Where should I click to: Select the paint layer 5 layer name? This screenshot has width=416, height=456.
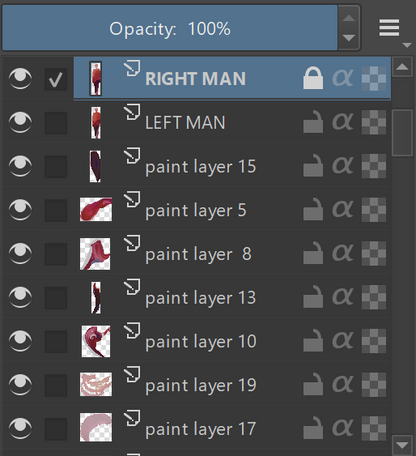tap(196, 211)
